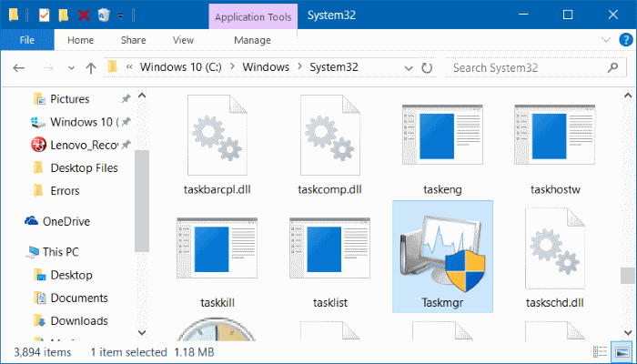Open Documents under This PC
Screen dimensions: 637x364
[x=79, y=298]
